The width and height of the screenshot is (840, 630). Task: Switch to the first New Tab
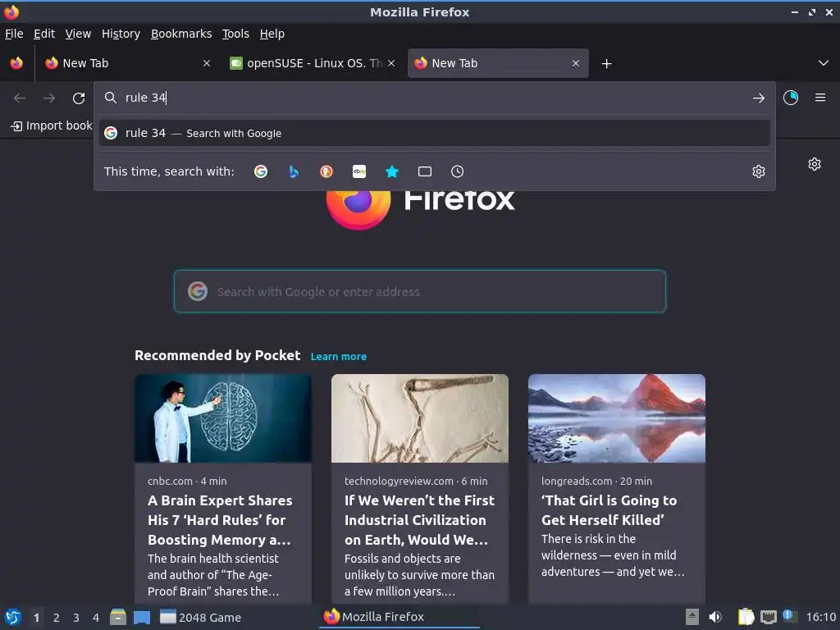click(127, 63)
